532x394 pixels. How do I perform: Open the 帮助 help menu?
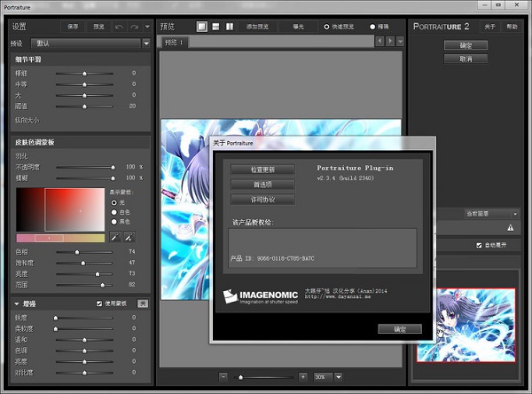[512, 27]
